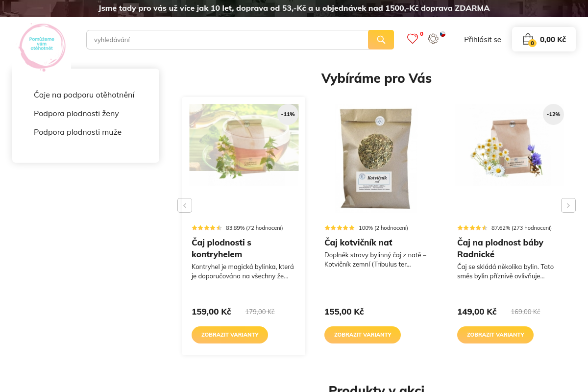Click the -12% discount badge

554,114
